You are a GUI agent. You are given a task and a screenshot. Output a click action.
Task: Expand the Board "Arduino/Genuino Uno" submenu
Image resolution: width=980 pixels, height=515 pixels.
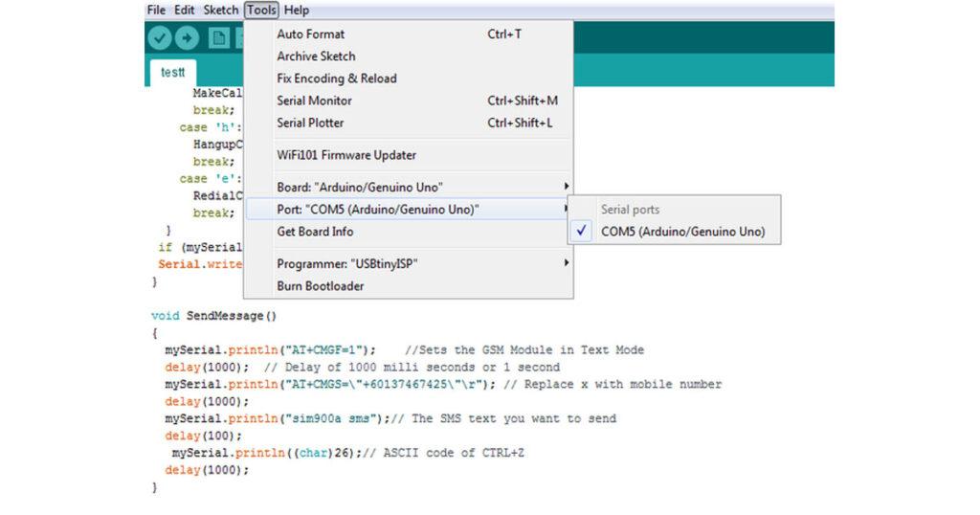360,187
